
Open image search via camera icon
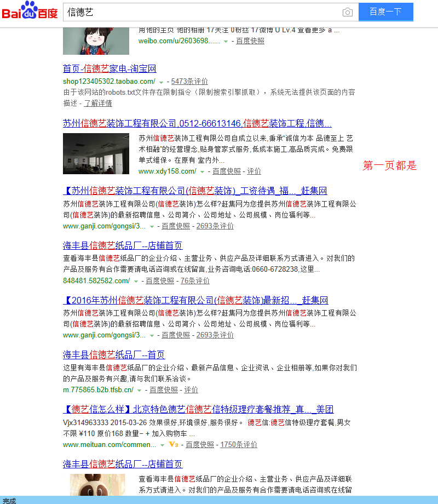pos(347,12)
